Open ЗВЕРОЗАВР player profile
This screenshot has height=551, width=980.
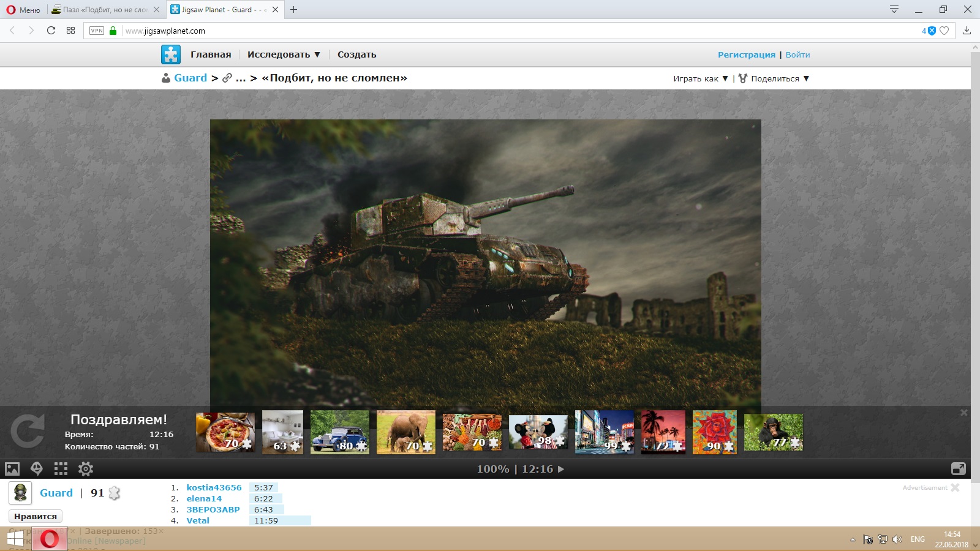pyautogui.click(x=213, y=509)
